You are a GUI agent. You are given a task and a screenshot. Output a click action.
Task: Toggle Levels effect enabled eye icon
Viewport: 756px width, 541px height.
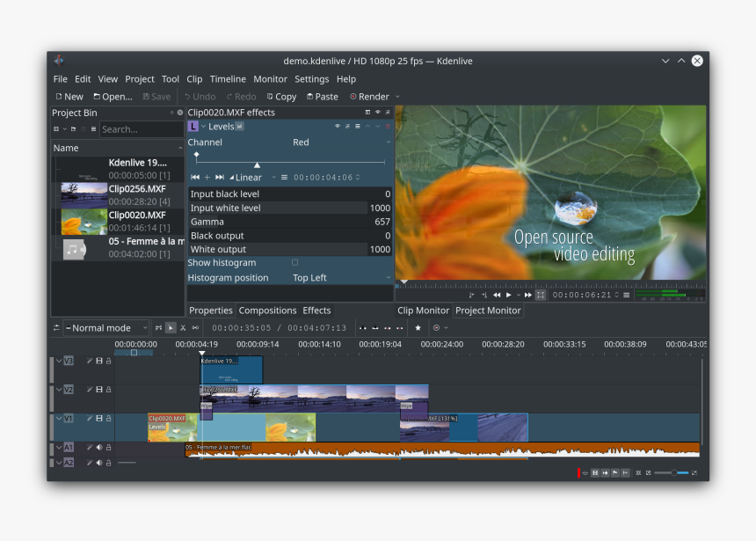pyautogui.click(x=338, y=127)
